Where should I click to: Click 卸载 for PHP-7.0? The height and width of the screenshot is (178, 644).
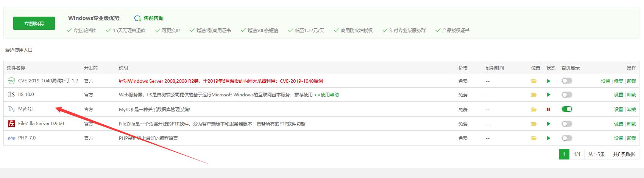click(632, 138)
